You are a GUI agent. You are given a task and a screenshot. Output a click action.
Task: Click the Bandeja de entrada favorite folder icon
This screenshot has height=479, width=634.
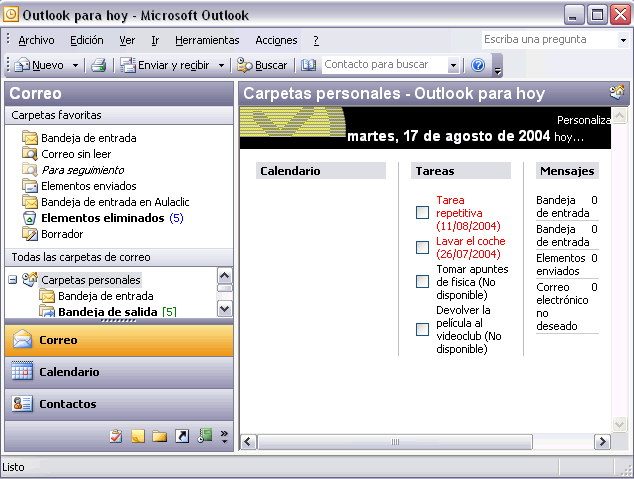[x=30, y=138]
